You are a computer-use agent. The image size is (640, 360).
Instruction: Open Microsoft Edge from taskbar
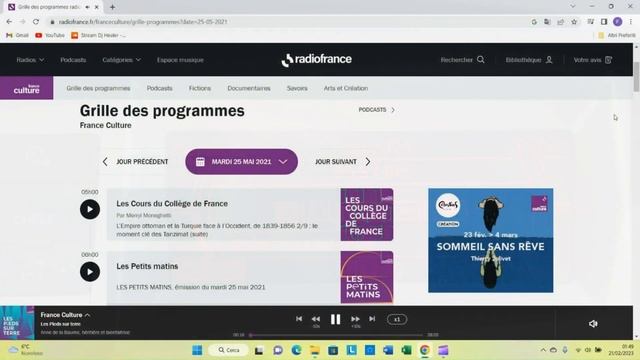pyautogui.click(x=296, y=350)
